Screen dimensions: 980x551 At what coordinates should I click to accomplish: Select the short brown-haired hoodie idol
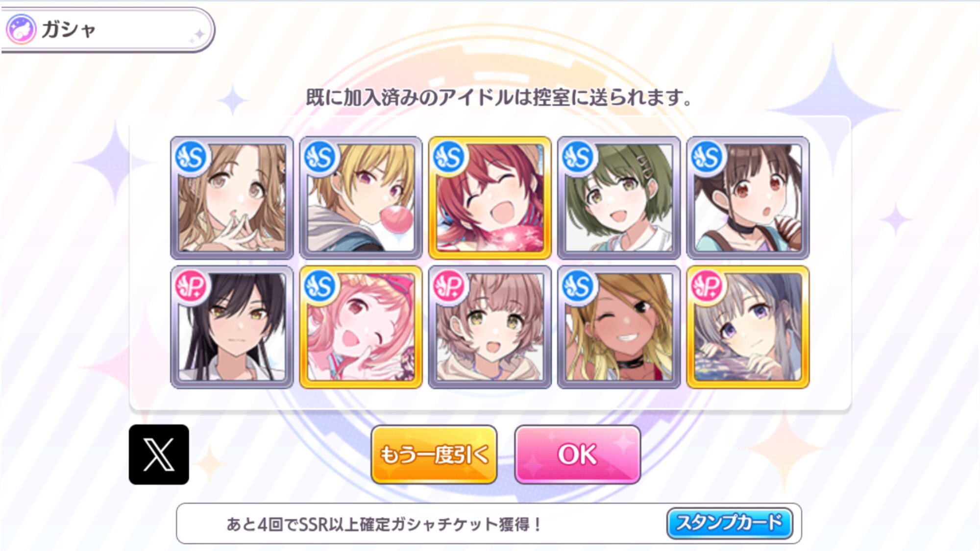tap(490, 327)
